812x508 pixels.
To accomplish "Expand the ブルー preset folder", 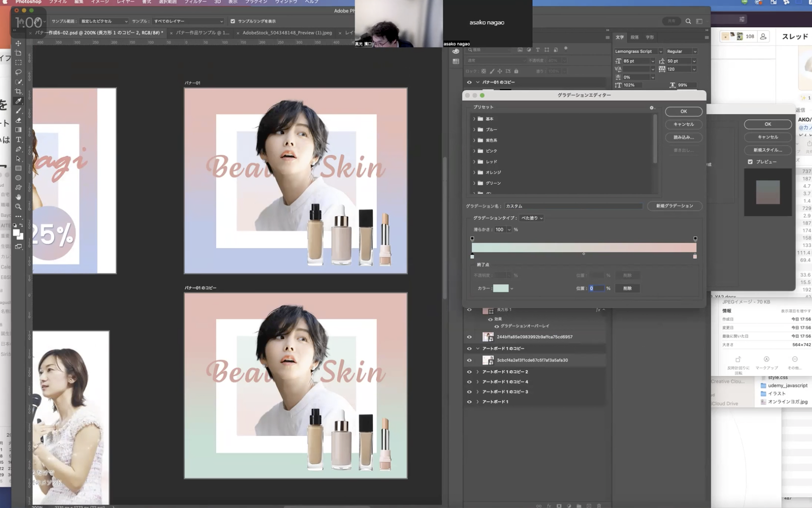I will point(474,129).
